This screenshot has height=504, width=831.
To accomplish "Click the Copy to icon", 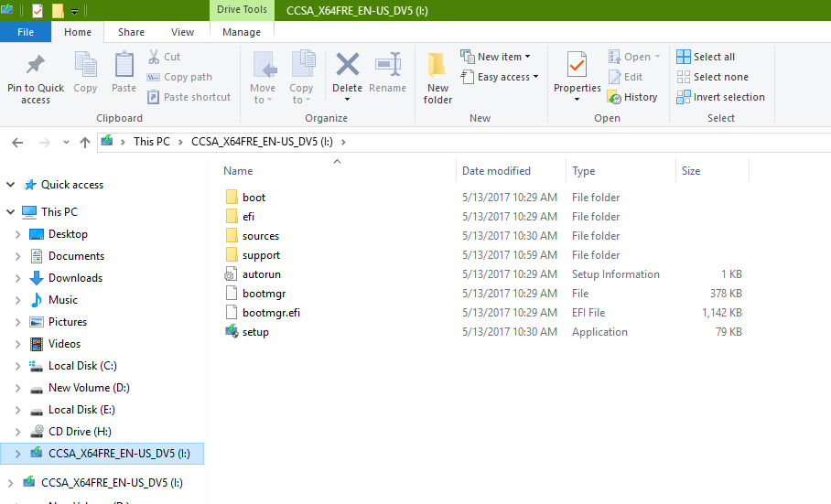I will click(303, 65).
